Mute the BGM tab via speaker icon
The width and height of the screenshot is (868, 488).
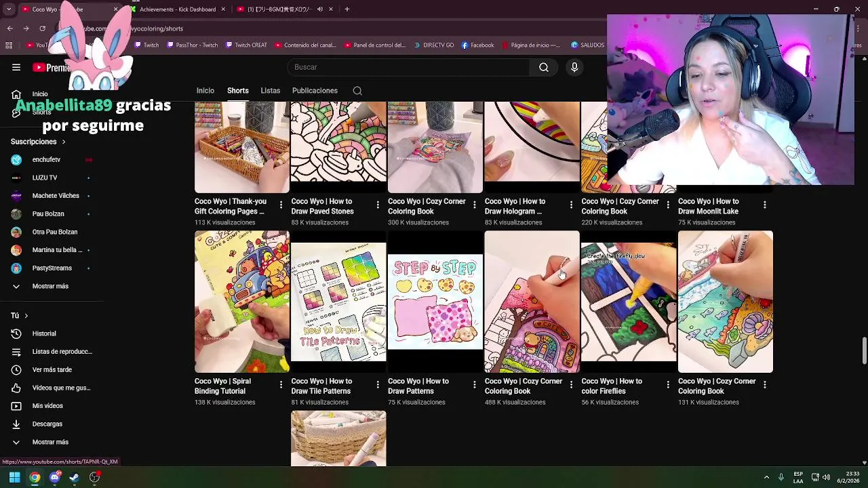pos(320,9)
